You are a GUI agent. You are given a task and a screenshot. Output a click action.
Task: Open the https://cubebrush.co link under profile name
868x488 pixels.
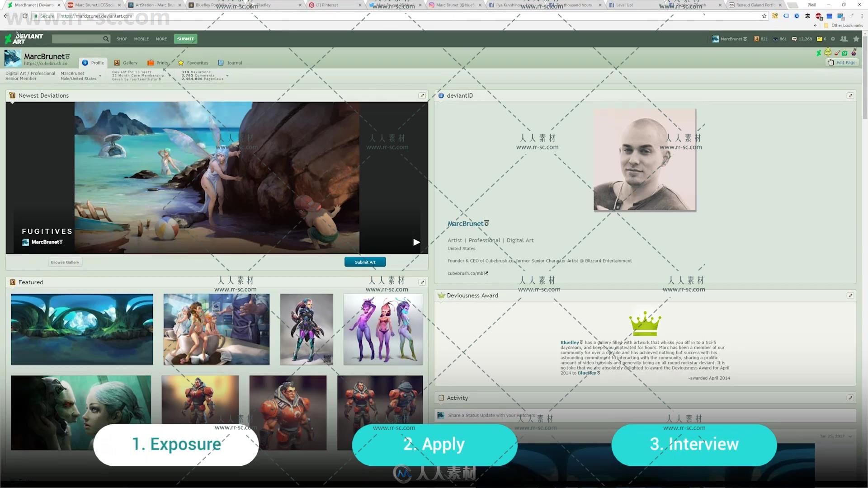point(46,64)
